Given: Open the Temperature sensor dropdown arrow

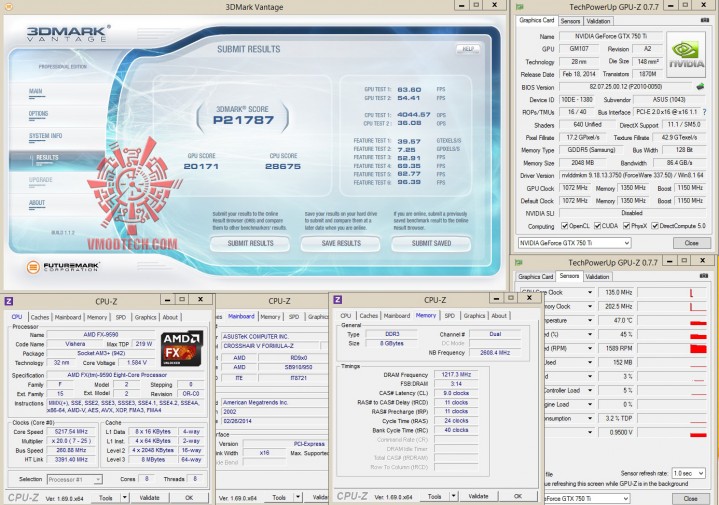Looking at the screenshot, I should tap(590, 321).
